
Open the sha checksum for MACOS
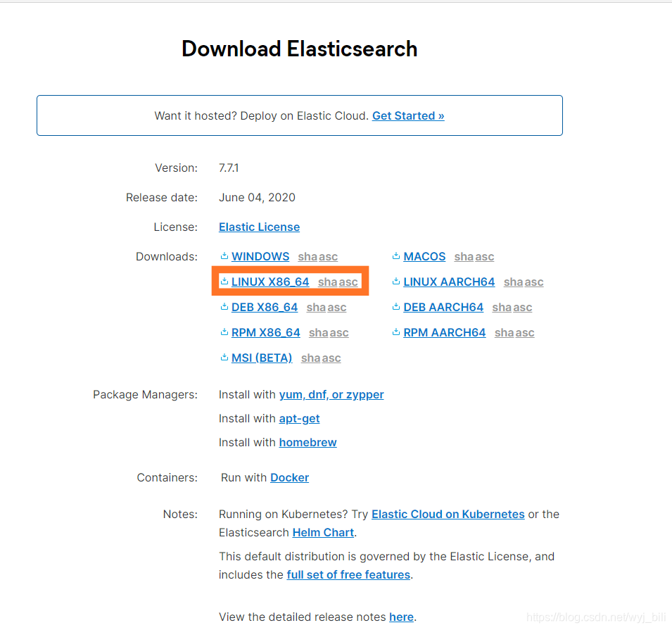tap(464, 256)
